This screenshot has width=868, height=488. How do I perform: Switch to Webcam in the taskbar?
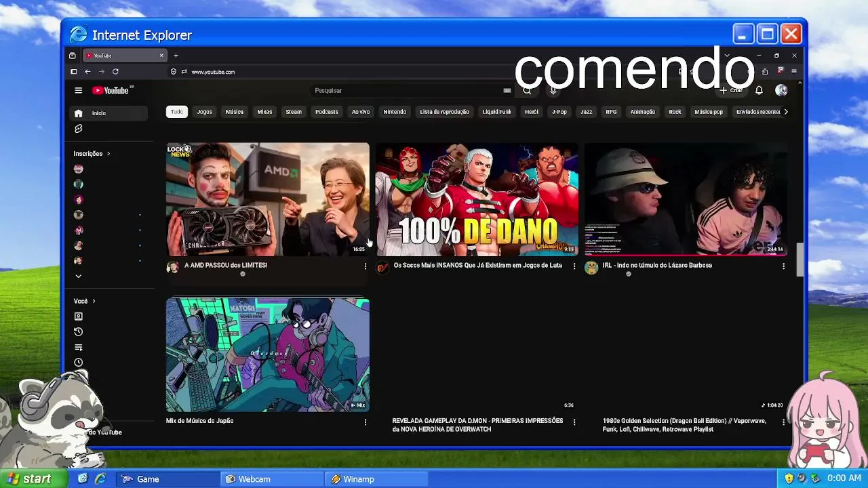(x=271, y=479)
